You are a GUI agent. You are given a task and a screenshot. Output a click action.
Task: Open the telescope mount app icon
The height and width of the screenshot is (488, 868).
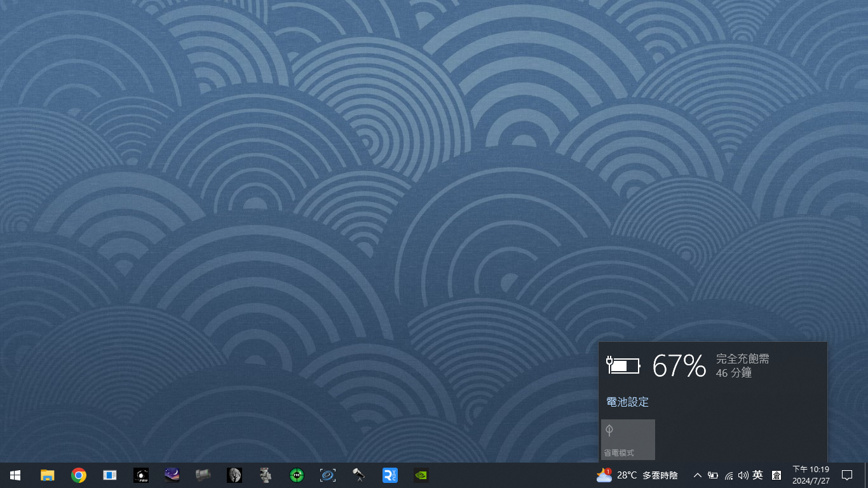tap(266, 475)
